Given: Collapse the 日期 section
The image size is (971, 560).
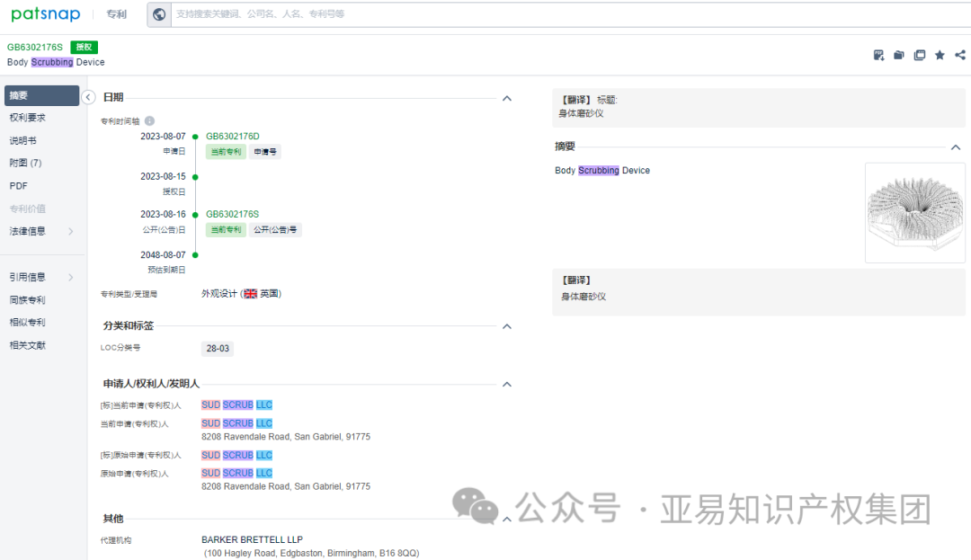Looking at the screenshot, I should pos(506,97).
